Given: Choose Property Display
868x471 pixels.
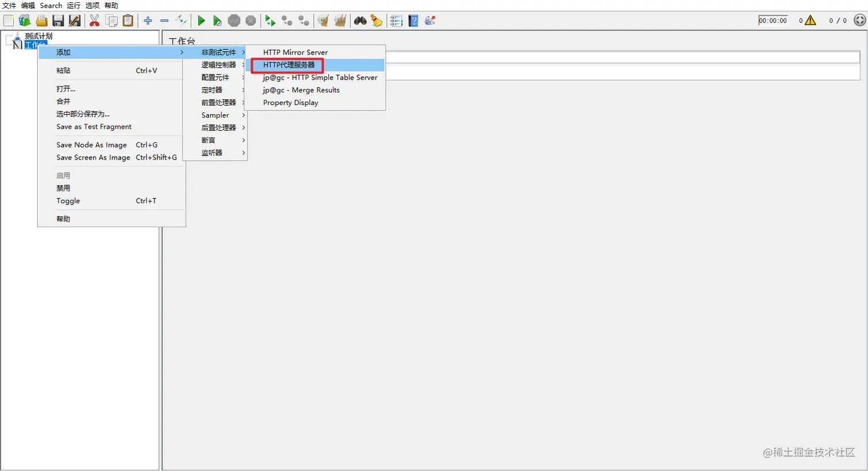Looking at the screenshot, I should pos(315,103).
